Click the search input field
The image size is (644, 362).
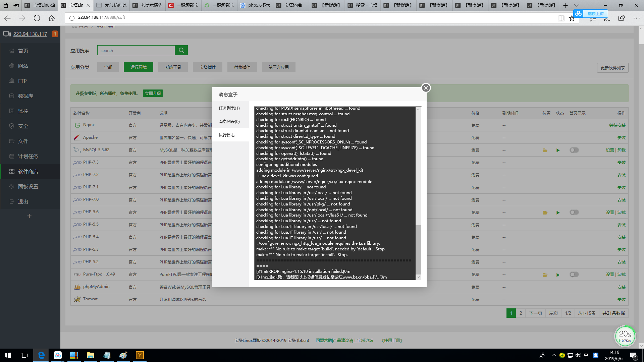(137, 50)
